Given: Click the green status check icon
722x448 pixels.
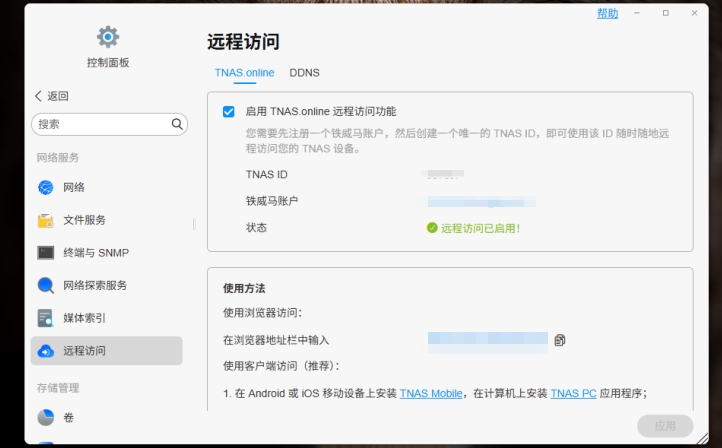Looking at the screenshot, I should (x=432, y=228).
